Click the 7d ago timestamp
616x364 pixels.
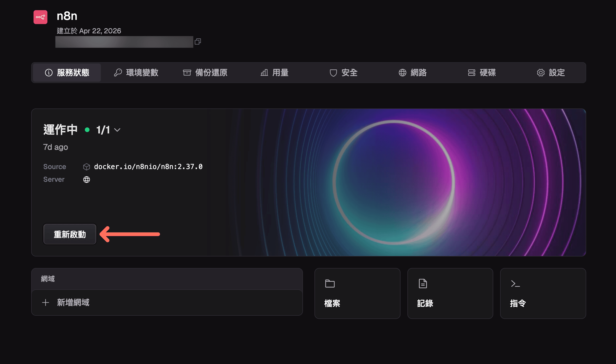point(56,147)
